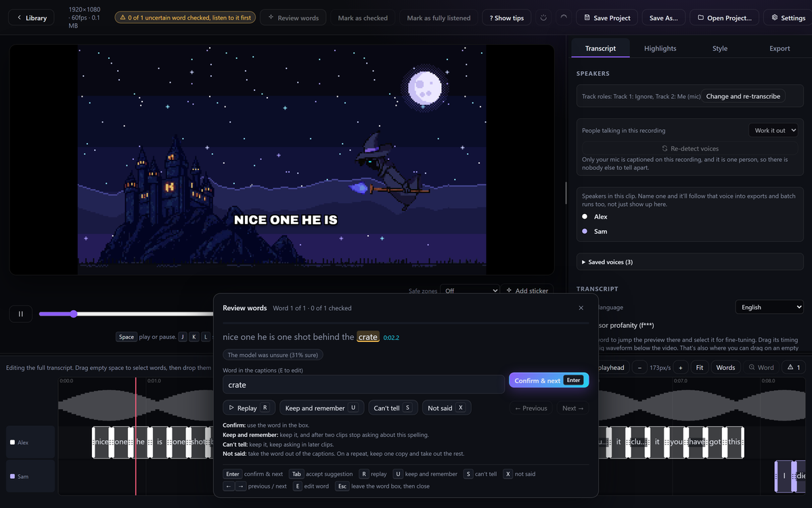Click Can't tell button
812x508 pixels.
pos(393,408)
